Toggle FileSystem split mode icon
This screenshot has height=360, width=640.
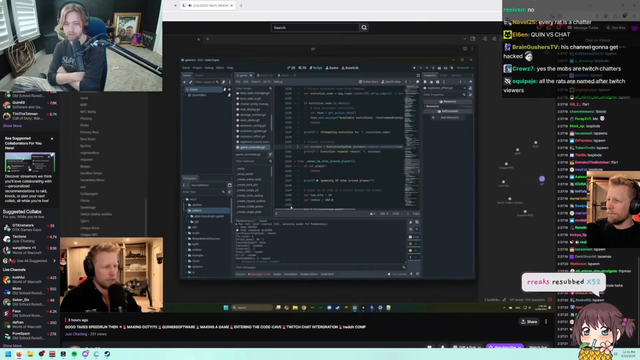[x=229, y=185]
